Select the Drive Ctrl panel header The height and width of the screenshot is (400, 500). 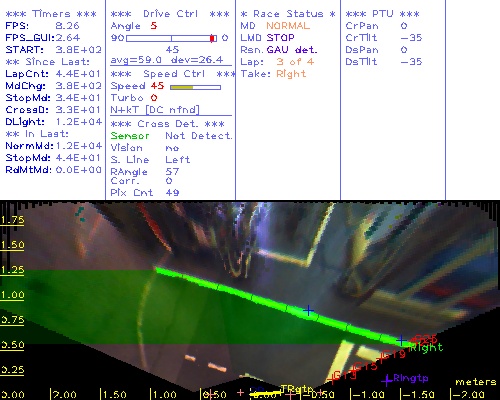170,14
